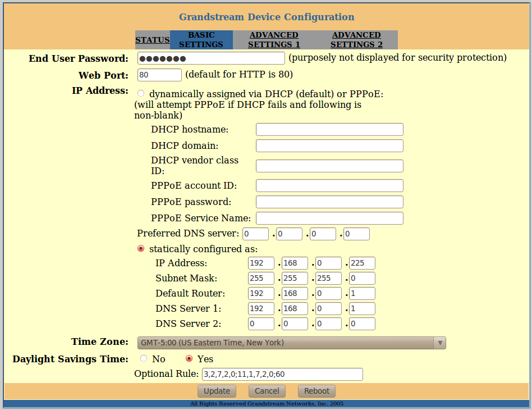Switch to ADVANCED SETTINGS 2 tab
The height and width of the screenshot is (410, 532).
pyautogui.click(x=356, y=40)
